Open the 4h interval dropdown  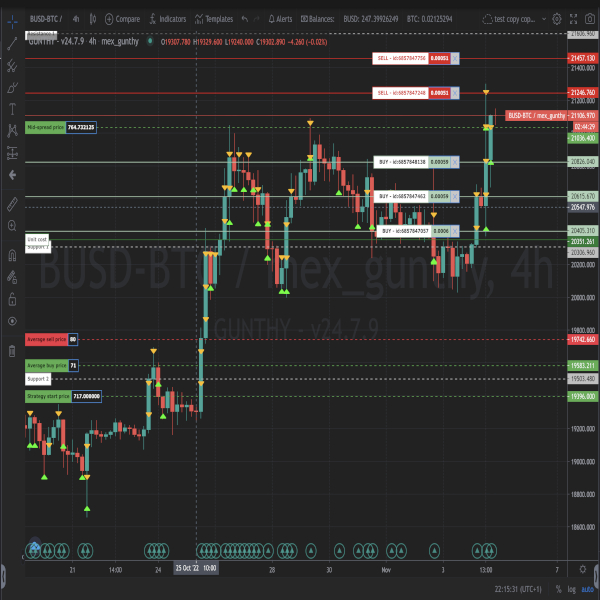coord(76,18)
